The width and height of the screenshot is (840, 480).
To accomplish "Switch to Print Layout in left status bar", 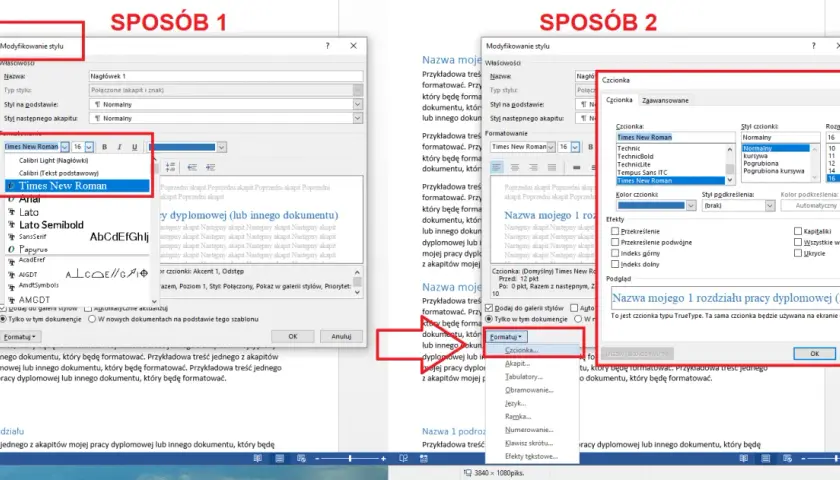I will pos(280,459).
